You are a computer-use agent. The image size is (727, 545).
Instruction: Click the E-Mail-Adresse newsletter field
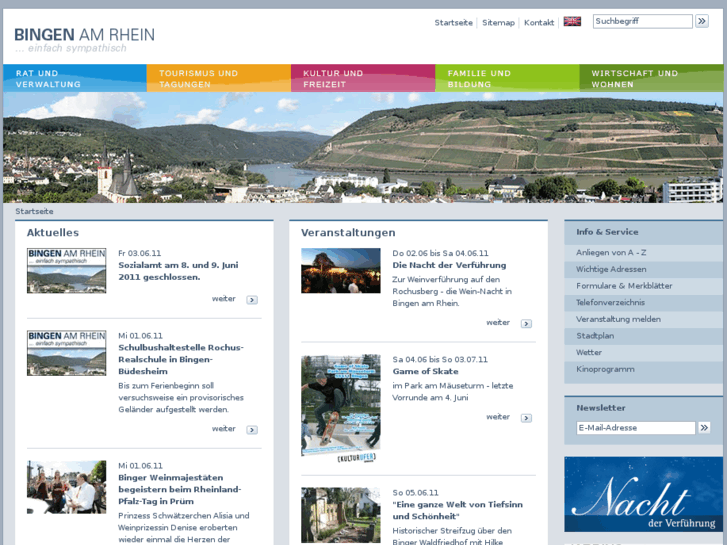pyautogui.click(x=636, y=428)
